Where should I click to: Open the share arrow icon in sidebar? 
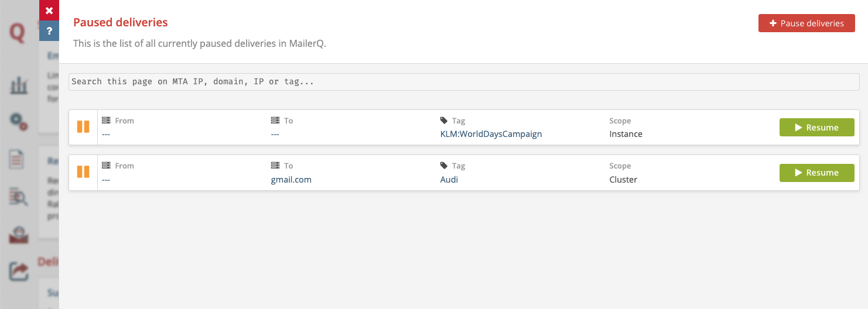(x=19, y=271)
